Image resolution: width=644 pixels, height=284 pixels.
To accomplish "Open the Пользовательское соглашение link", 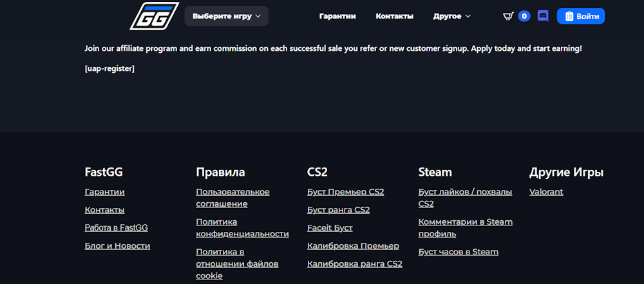I will [232, 198].
